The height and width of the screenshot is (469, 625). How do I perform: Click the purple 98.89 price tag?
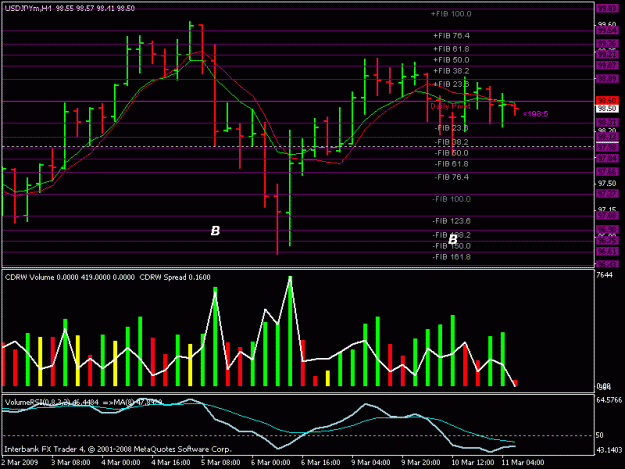[607, 79]
